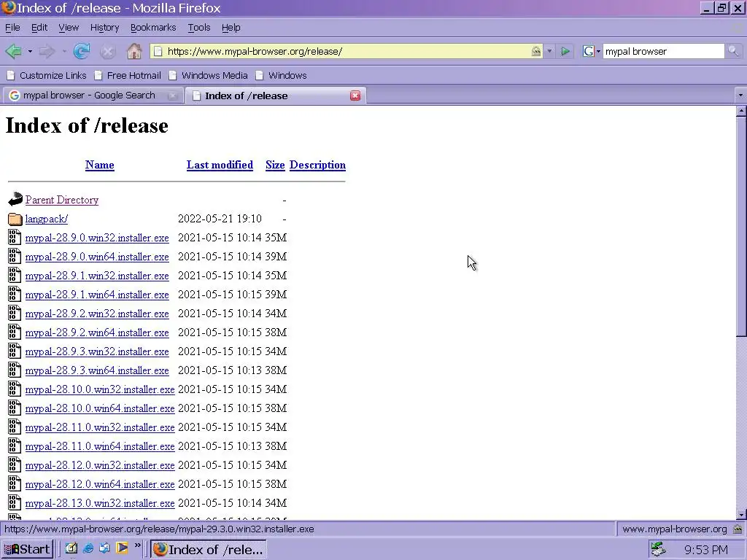Download mypal-28.9.3.win32.installer.exe

(97, 351)
